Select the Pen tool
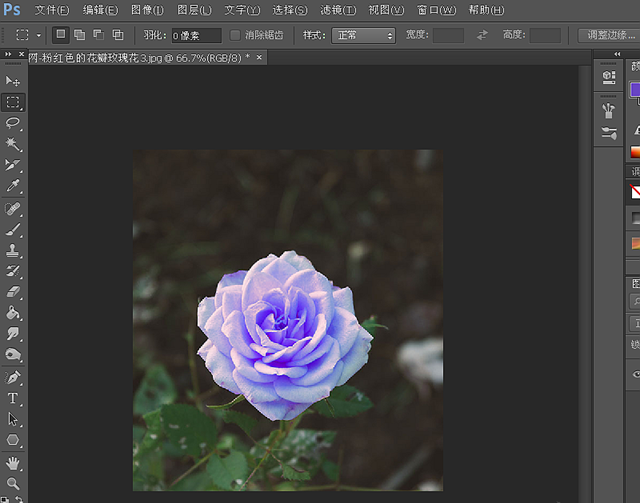The width and height of the screenshot is (640, 503). 13,377
